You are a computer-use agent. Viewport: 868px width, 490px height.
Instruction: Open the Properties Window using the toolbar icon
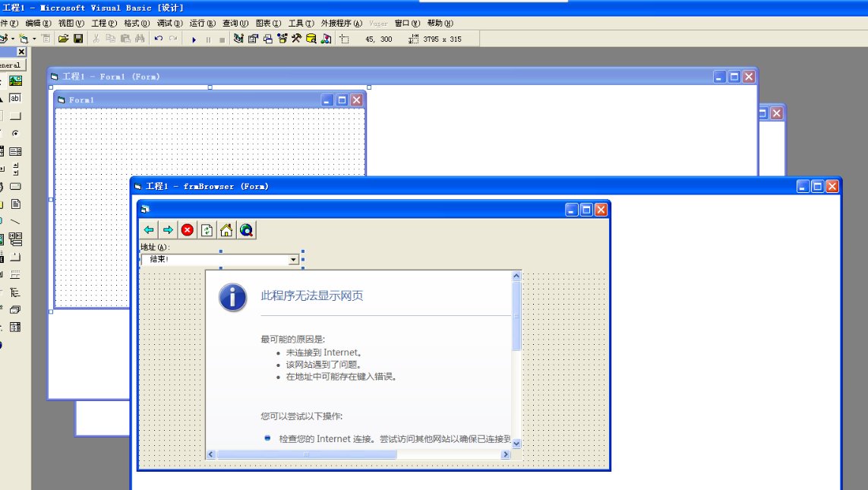coord(253,39)
